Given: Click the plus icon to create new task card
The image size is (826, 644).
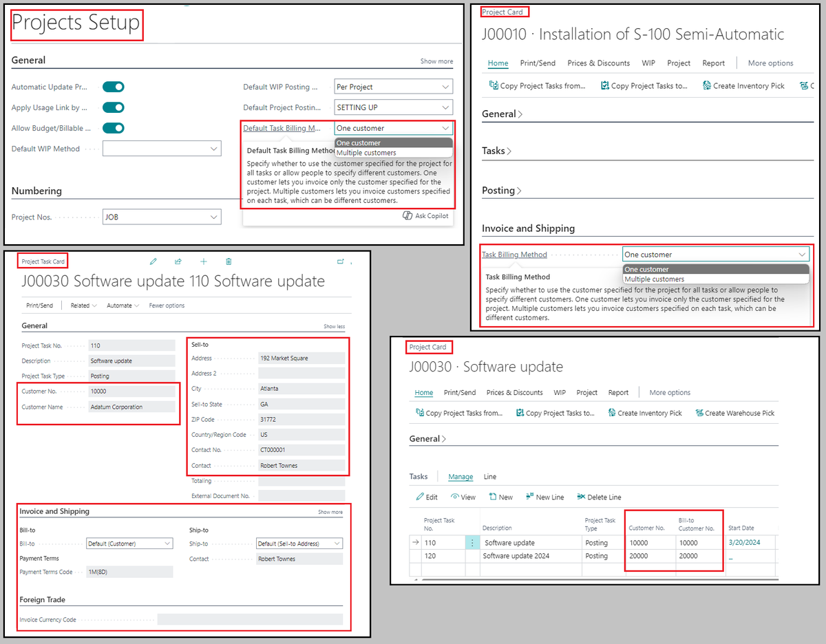Looking at the screenshot, I should coord(204,261).
